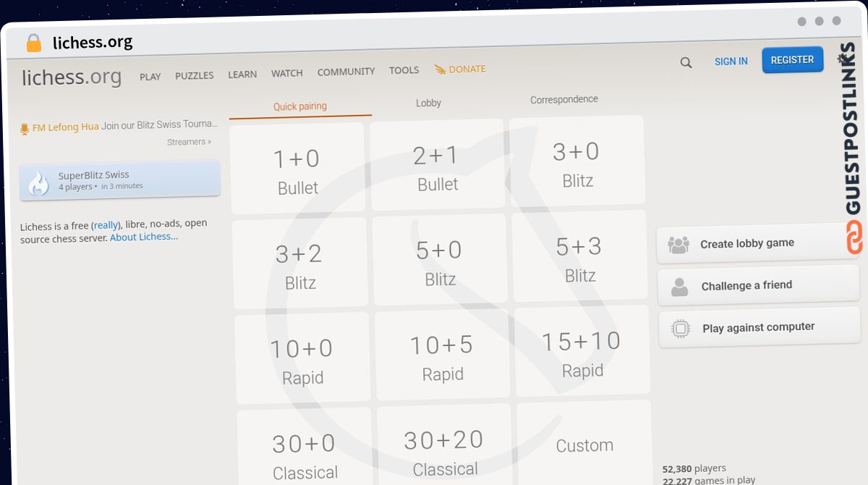Click the lichess.org site logo

click(72, 77)
